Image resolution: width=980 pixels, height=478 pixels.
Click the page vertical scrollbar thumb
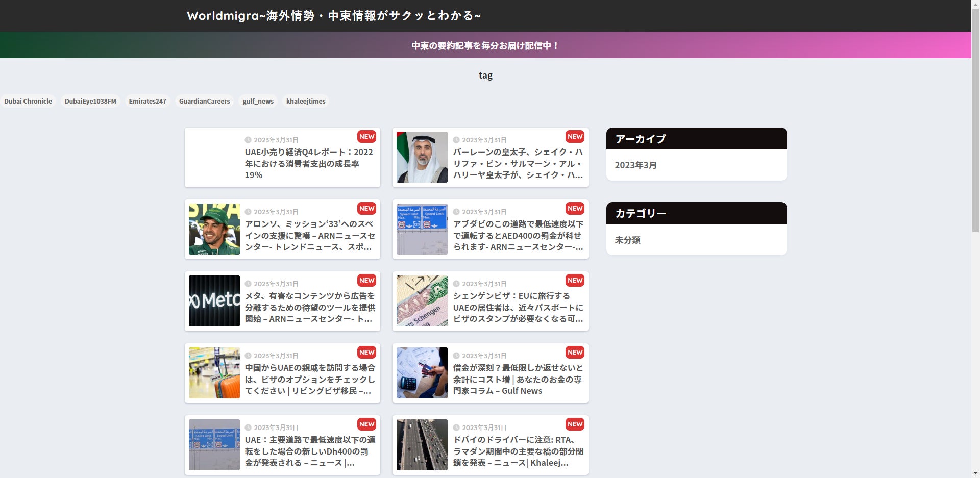coord(975,120)
